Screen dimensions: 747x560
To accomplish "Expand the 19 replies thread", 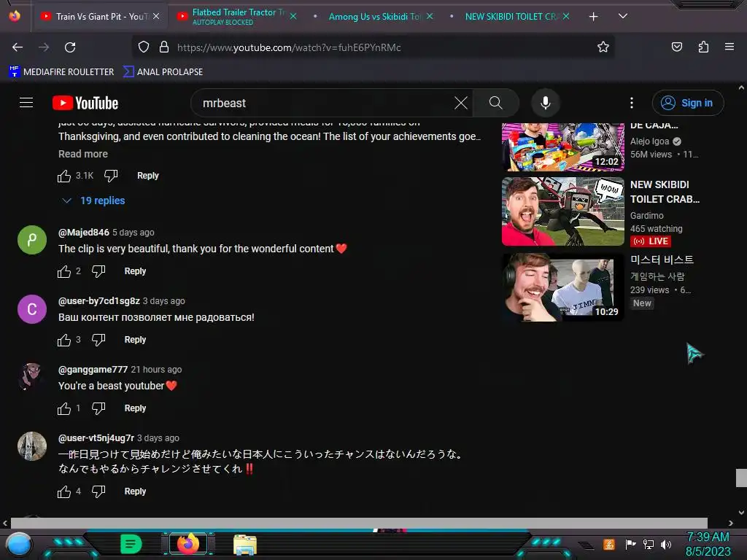I will coord(93,201).
